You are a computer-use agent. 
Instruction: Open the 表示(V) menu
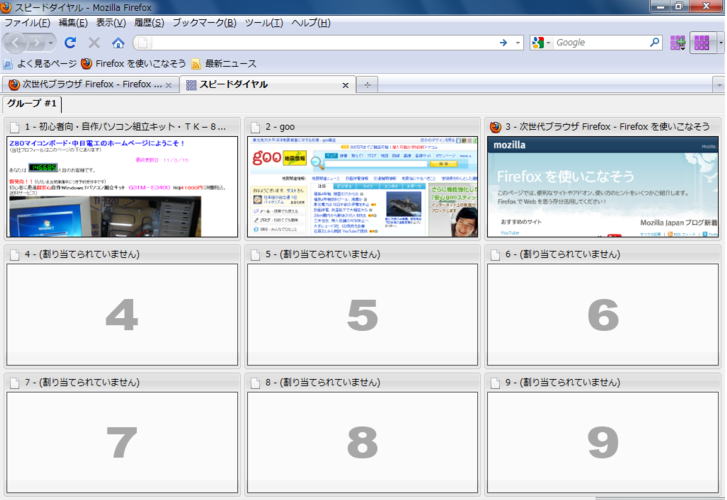[x=111, y=23]
